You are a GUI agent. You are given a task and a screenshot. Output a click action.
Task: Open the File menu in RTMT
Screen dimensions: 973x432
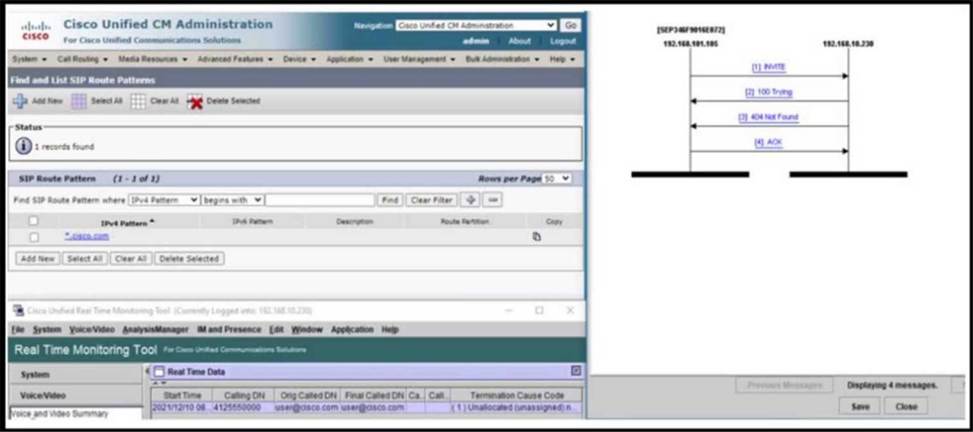(x=18, y=330)
